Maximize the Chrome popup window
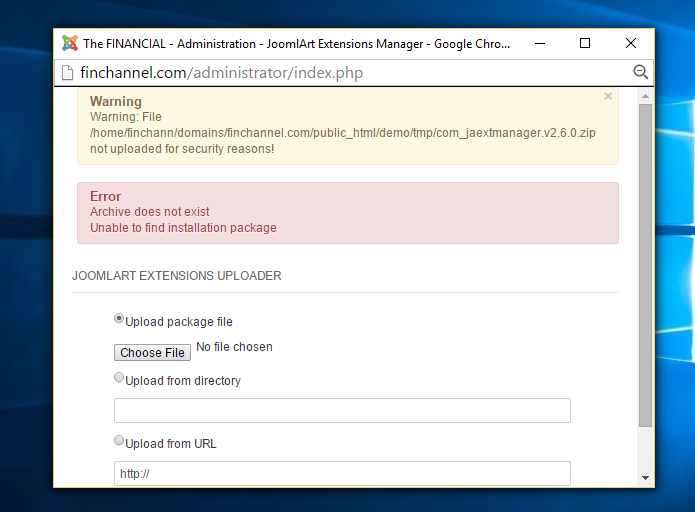 tap(585, 43)
